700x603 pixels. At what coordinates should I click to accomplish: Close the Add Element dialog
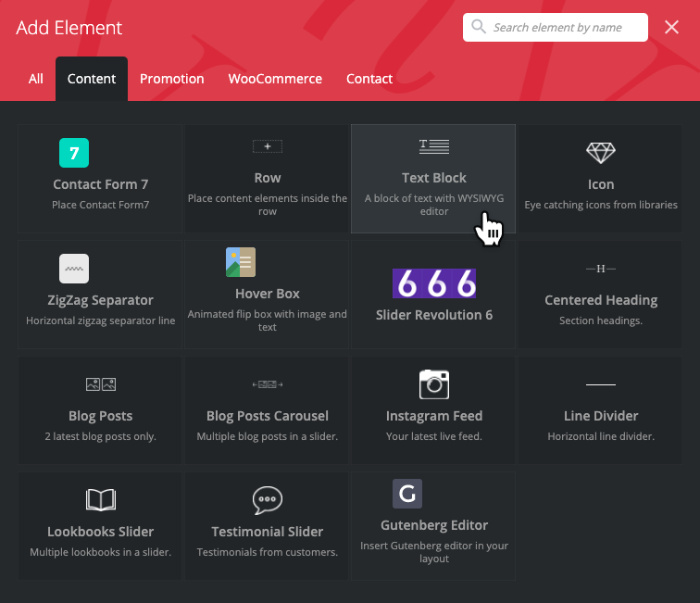click(672, 28)
